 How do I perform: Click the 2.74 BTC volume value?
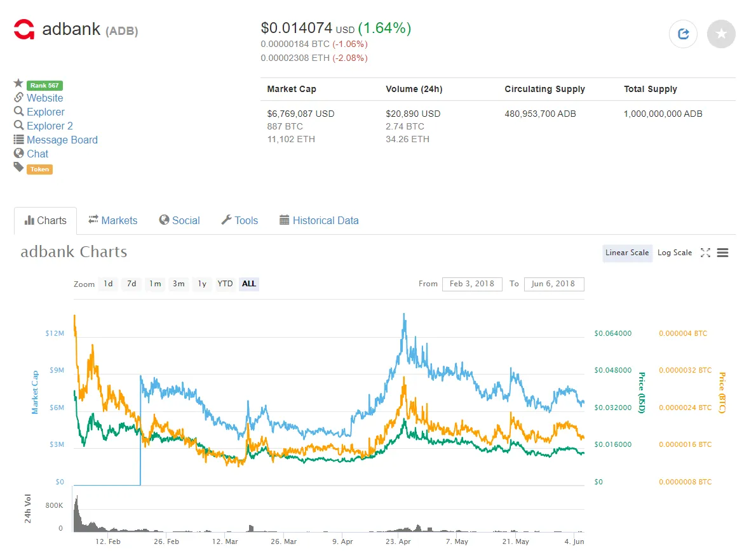[x=405, y=126]
